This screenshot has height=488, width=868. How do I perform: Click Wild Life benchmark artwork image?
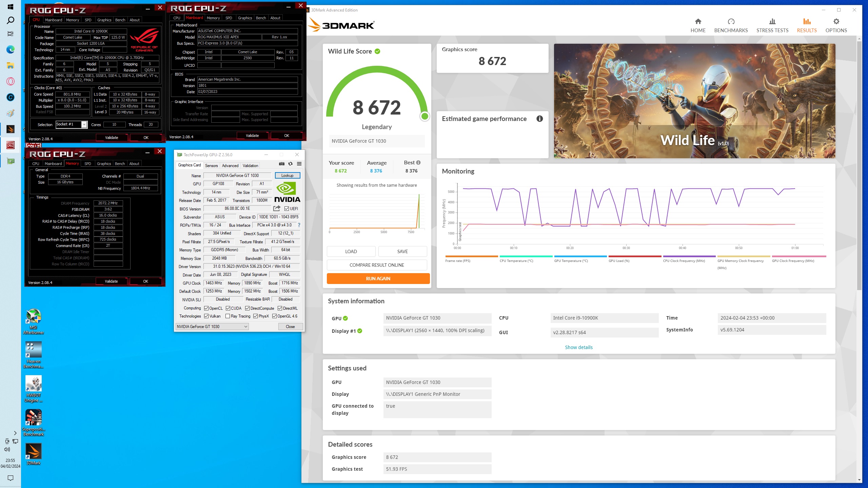pos(694,101)
